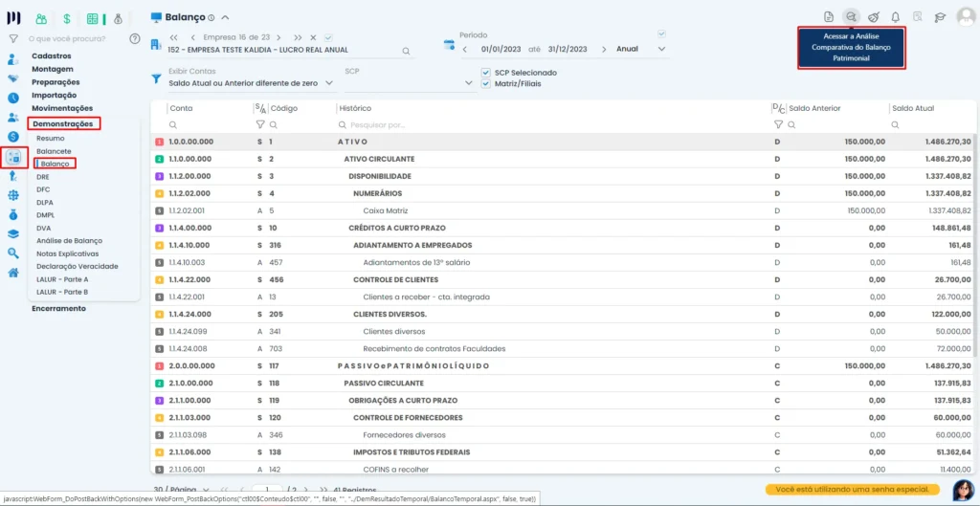Viewport: 980px width, 506px height.
Task: Open the comparative balance analysis magnifier icon
Action: pyautogui.click(x=851, y=17)
